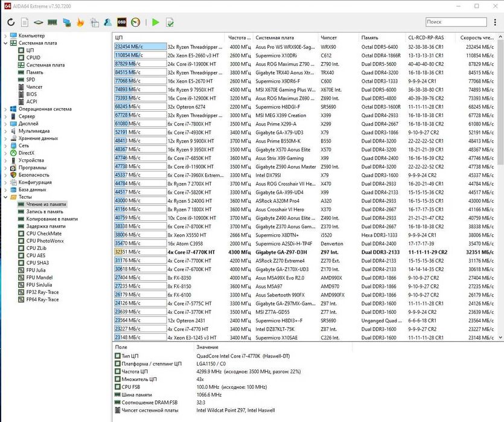The width and height of the screenshot is (504, 422).
Task: Open the FP64 Ray-Trace benchmark
Action: tap(42, 299)
